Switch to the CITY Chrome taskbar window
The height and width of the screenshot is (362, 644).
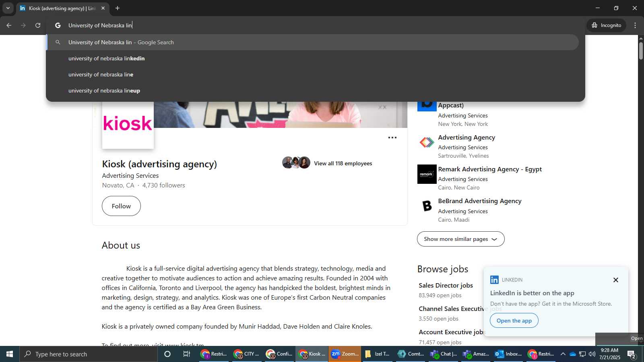246,354
